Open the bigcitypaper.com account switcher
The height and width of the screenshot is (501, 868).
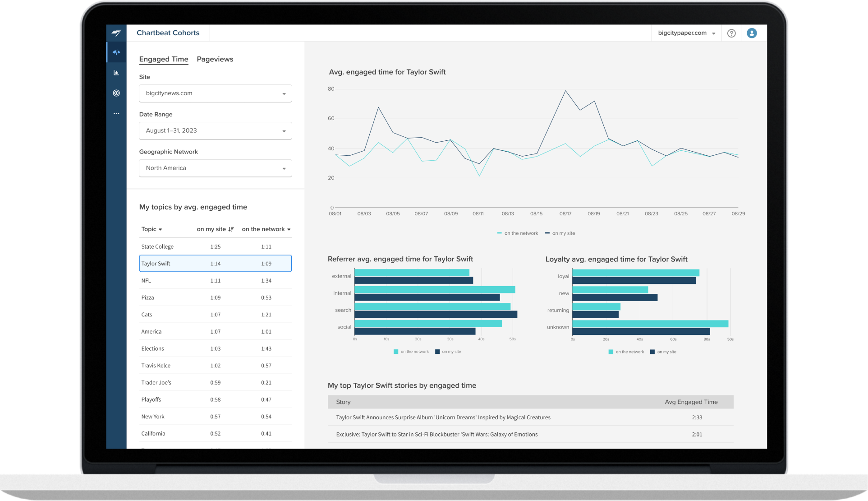point(686,32)
